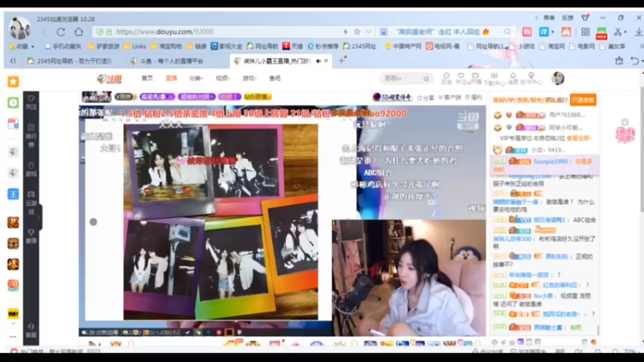Expand more sidebar apps via ellipsis
This screenshot has width=644, height=362.
pyautogui.click(x=13, y=336)
